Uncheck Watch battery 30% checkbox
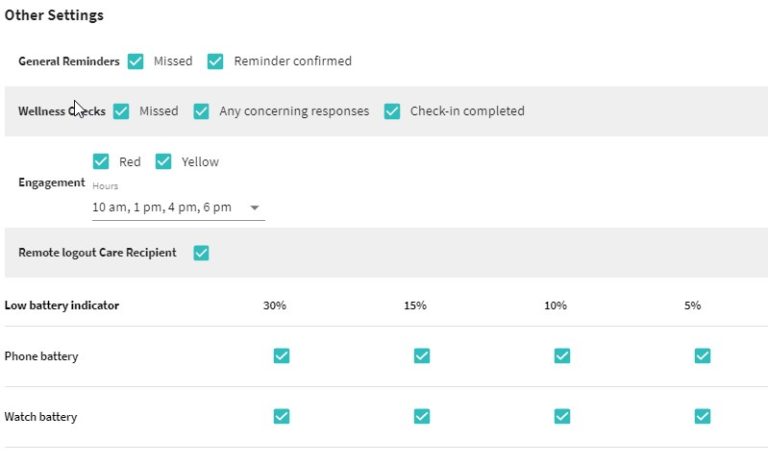Image resolution: width=768 pixels, height=464 pixels. click(x=282, y=416)
